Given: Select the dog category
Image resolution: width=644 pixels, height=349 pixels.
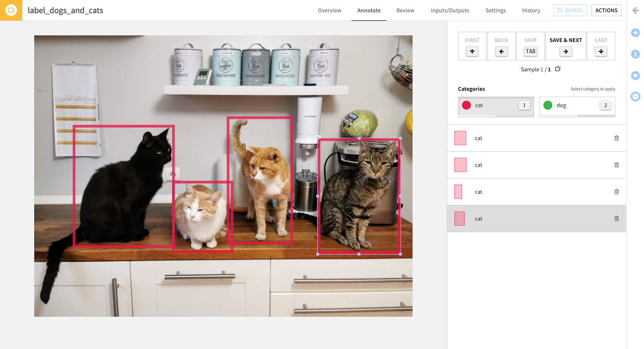Looking at the screenshot, I should click(x=577, y=106).
